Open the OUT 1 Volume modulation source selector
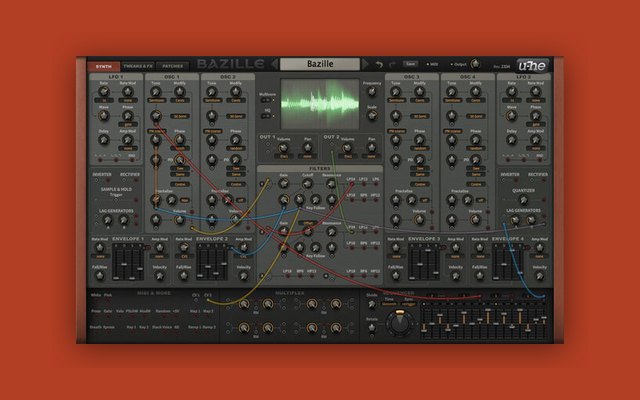 coord(283,156)
